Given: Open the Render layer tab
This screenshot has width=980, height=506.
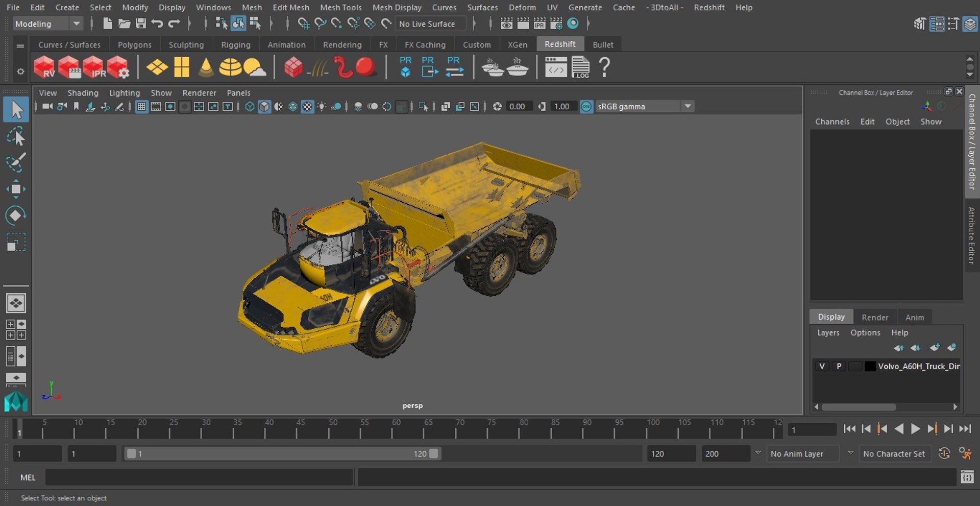Looking at the screenshot, I should (875, 317).
